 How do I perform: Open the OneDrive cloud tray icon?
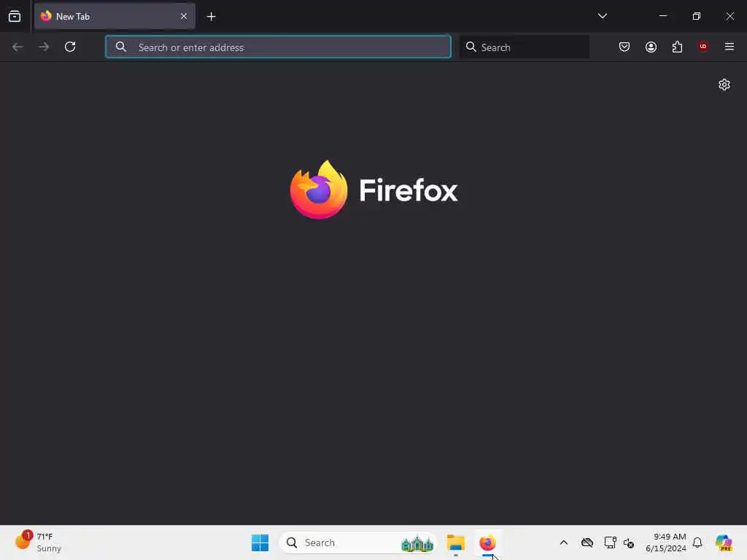[x=587, y=542]
